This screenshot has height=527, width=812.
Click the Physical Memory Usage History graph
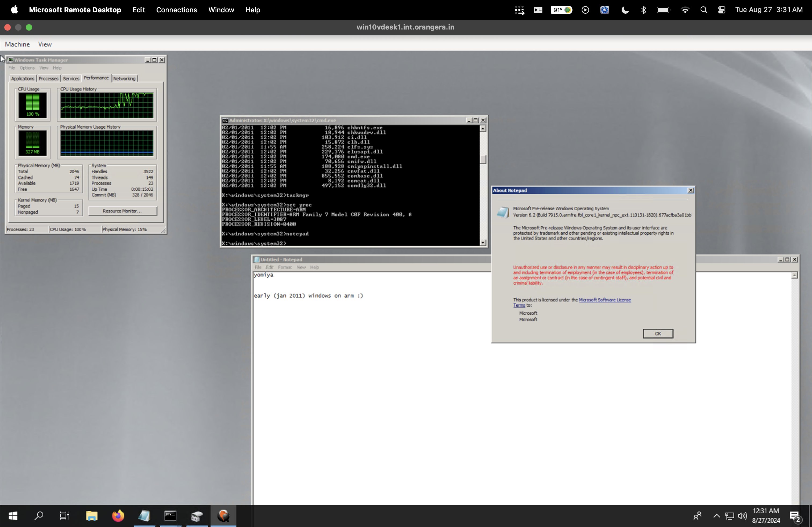point(107,143)
